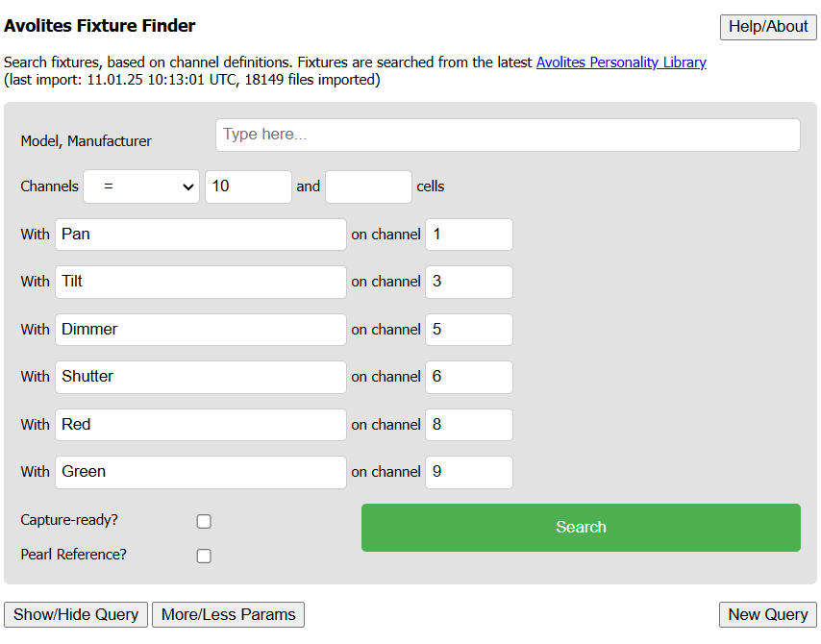Select the Tilt attribute field
This screenshot has width=821, height=644.
(x=200, y=282)
